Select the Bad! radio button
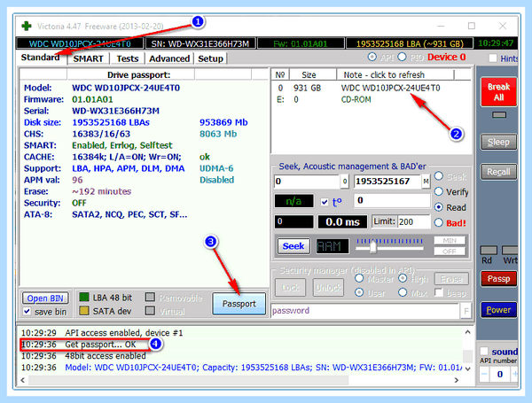This screenshot has width=532, height=403. coord(439,222)
